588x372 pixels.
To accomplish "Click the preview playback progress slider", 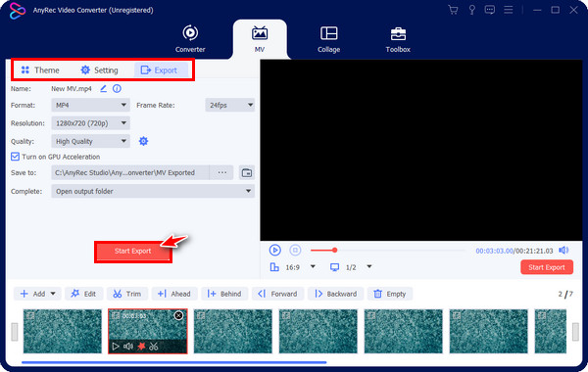I will click(x=388, y=250).
